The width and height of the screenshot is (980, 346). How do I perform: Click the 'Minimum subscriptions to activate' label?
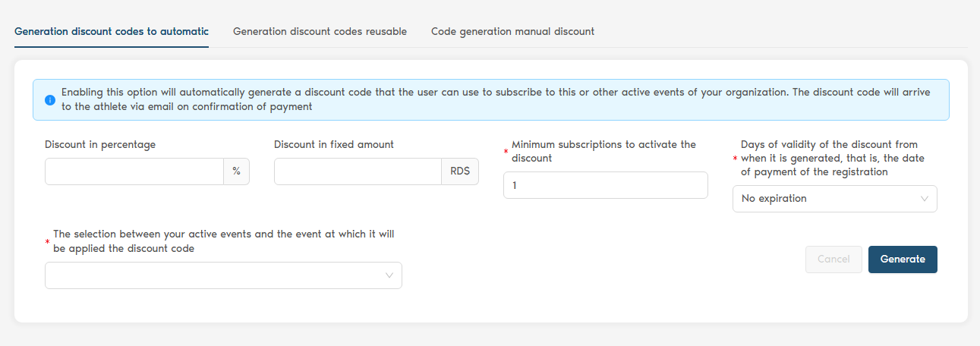[603, 151]
